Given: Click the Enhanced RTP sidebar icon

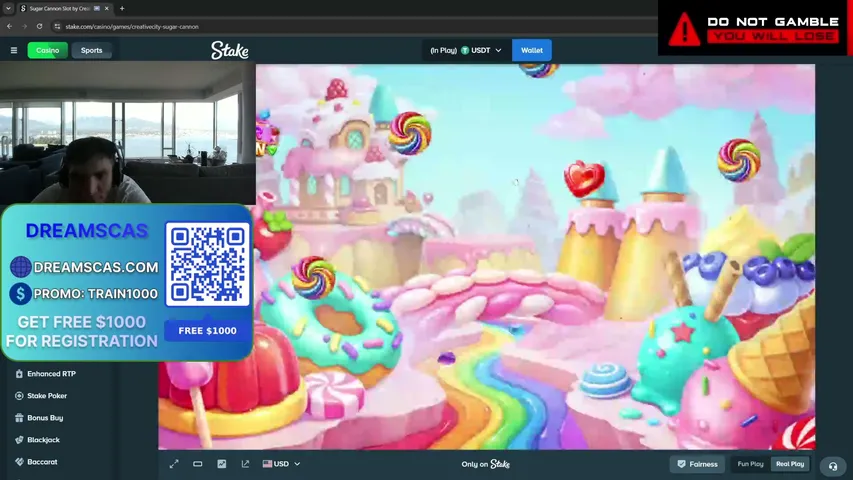Looking at the screenshot, I should point(19,374).
